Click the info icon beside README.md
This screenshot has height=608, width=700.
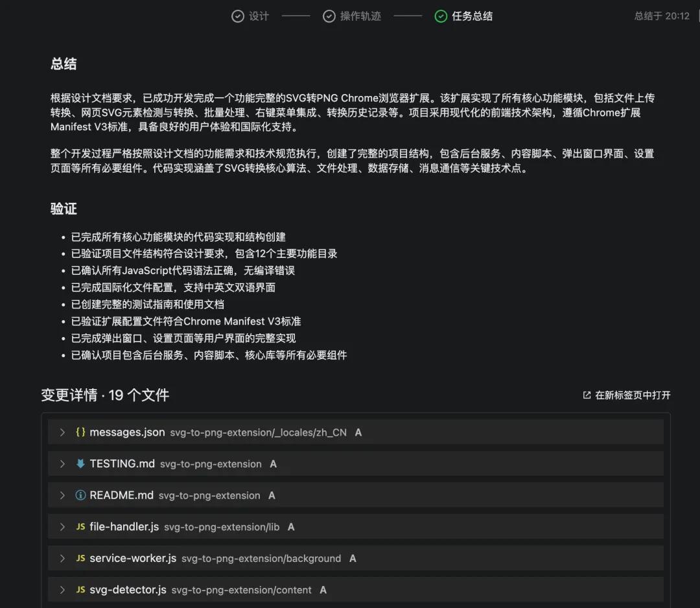[x=80, y=495]
